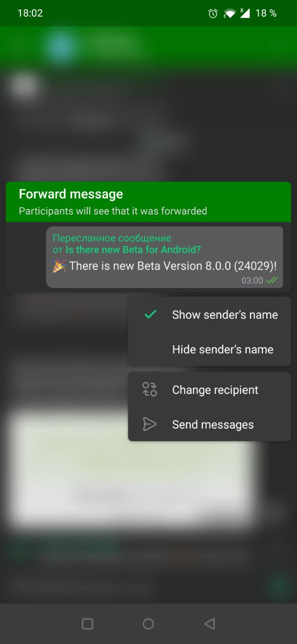The height and width of the screenshot is (644, 297).
Task: Click the party popper emoji in the message
Action: 59,266
